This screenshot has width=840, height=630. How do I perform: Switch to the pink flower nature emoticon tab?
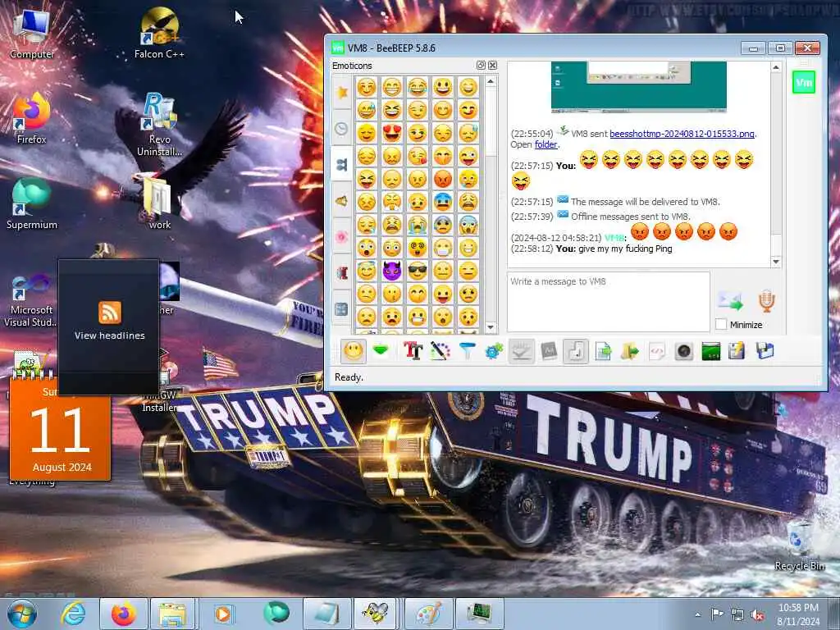pos(342,237)
